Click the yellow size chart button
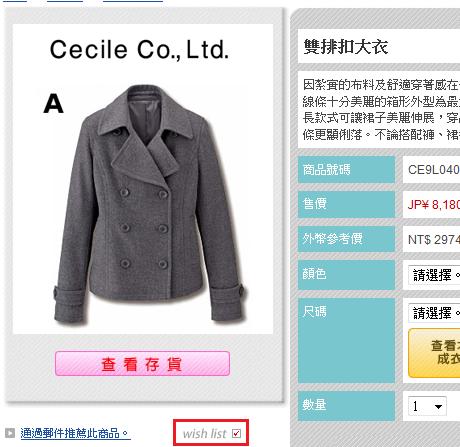 (434, 353)
